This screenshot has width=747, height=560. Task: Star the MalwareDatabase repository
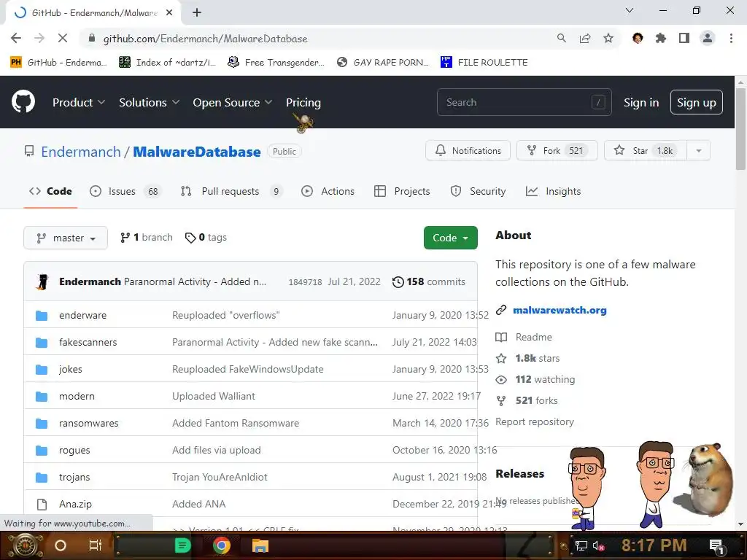646,151
